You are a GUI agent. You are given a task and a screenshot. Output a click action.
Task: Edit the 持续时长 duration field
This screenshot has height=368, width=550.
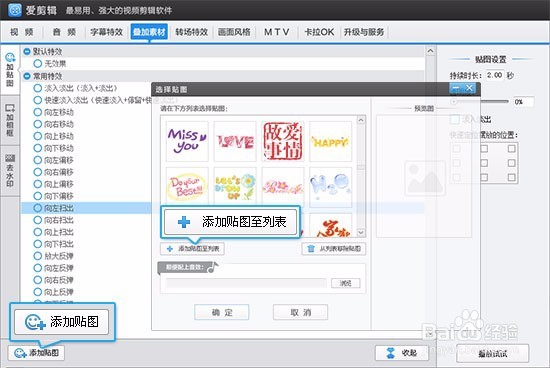495,75
